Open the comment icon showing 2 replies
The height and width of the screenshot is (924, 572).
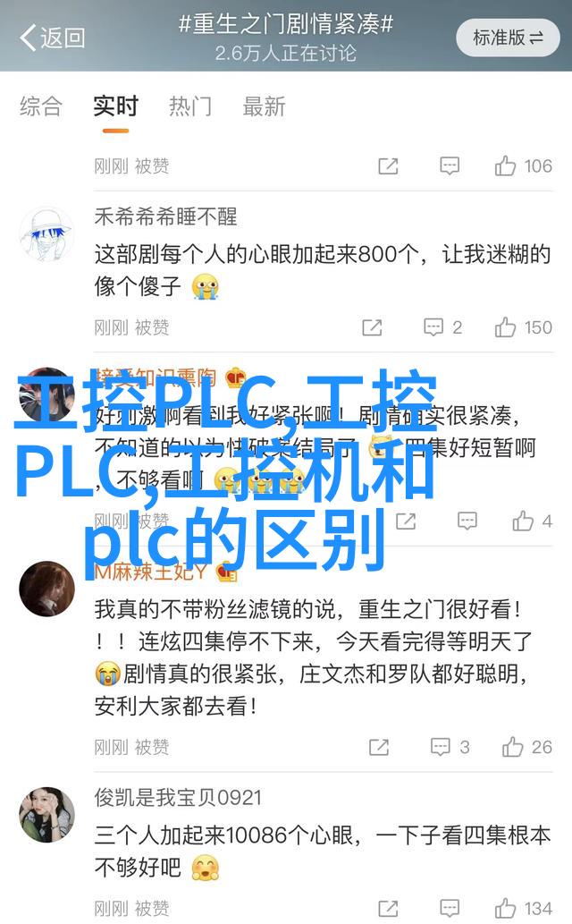[443, 327]
